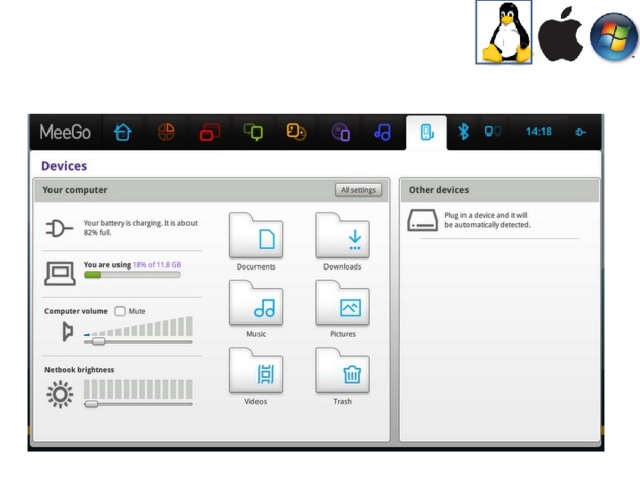Image resolution: width=640 pixels, height=480 pixels.
Task: Click the Devices heading
Action: coord(64,166)
